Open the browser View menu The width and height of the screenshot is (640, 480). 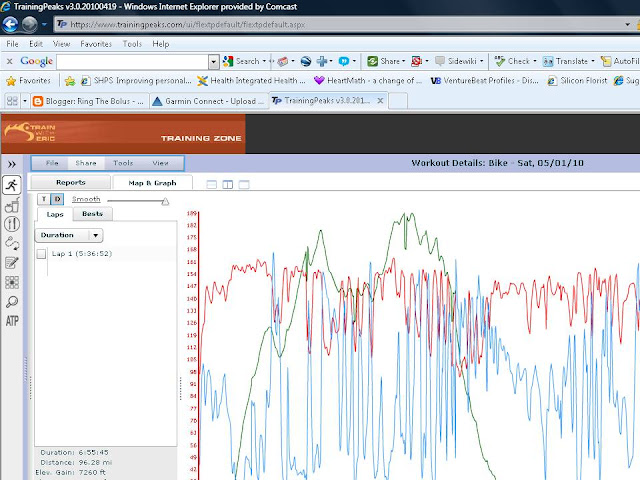tap(62, 44)
